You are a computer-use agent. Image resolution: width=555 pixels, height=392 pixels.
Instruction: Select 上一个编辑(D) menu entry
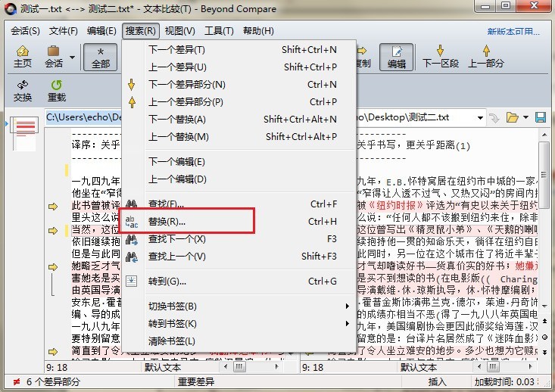[x=239, y=179]
